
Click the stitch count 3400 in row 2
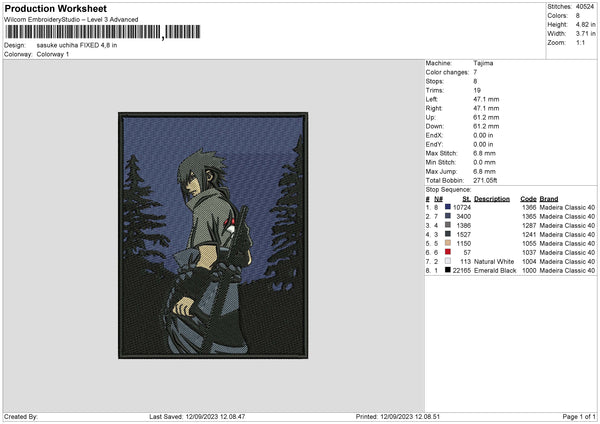464,217
